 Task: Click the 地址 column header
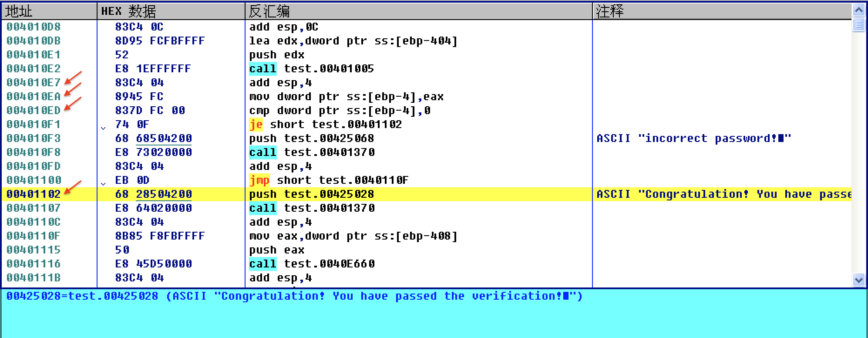point(49,11)
